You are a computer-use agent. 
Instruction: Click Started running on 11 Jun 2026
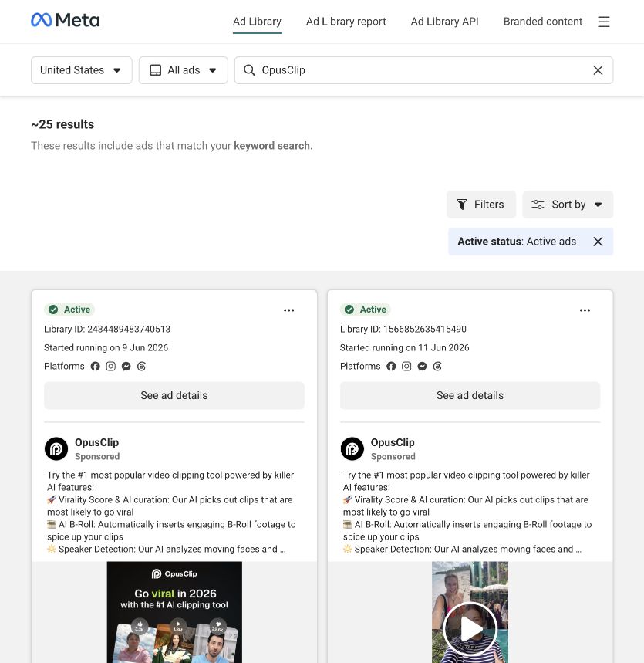click(x=404, y=347)
